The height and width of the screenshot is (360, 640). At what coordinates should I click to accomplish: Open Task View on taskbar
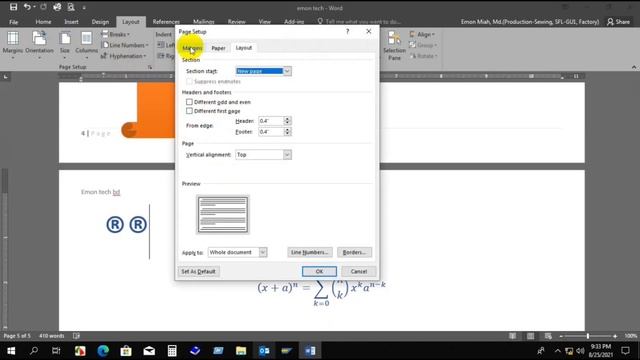coord(56,351)
